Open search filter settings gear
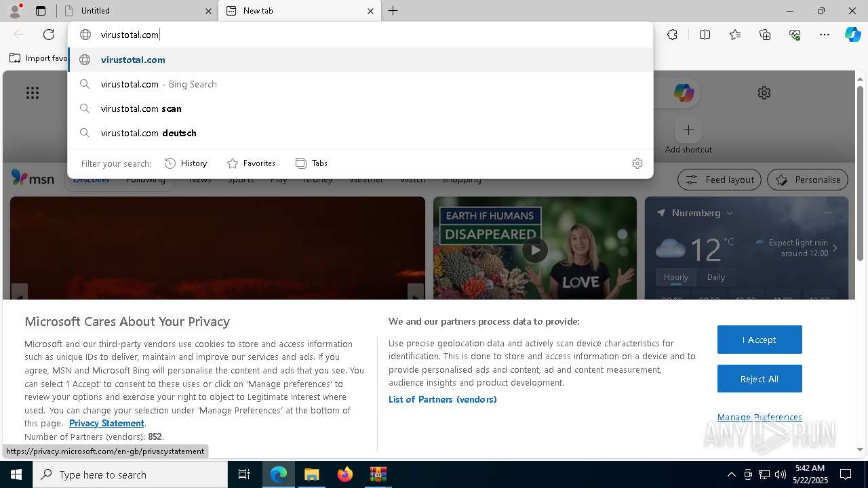 click(637, 163)
